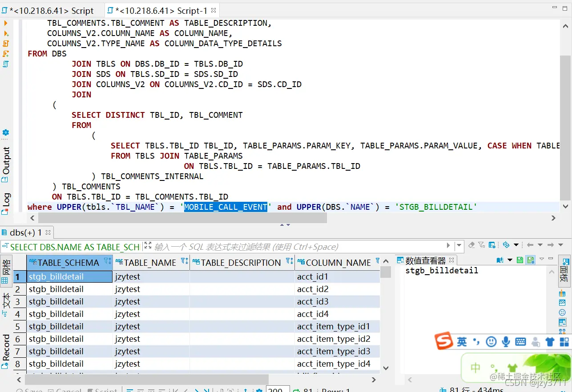Click the highlighted MOBILE_CALL_EVENT text in editor
Viewport: 572px width, 392px height.
[x=226, y=207]
